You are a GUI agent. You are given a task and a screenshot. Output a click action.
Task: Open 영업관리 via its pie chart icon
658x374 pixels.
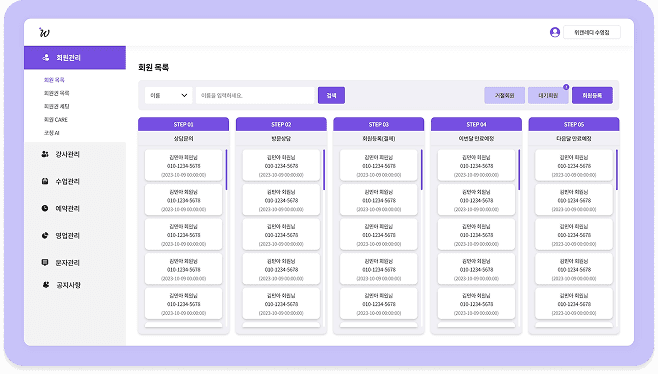pyautogui.click(x=45, y=235)
